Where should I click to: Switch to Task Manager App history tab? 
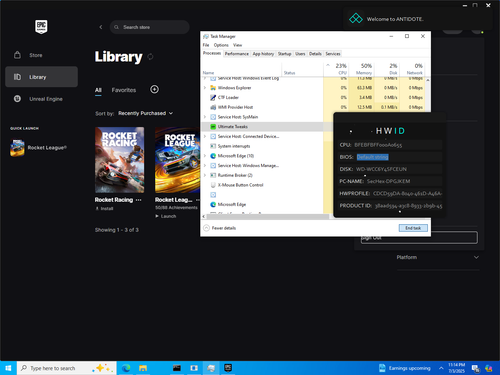[x=263, y=54]
